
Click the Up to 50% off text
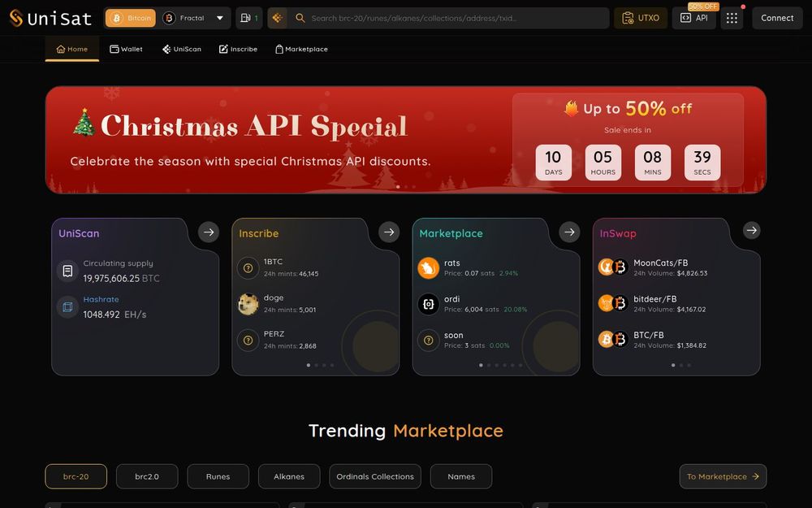click(628, 108)
